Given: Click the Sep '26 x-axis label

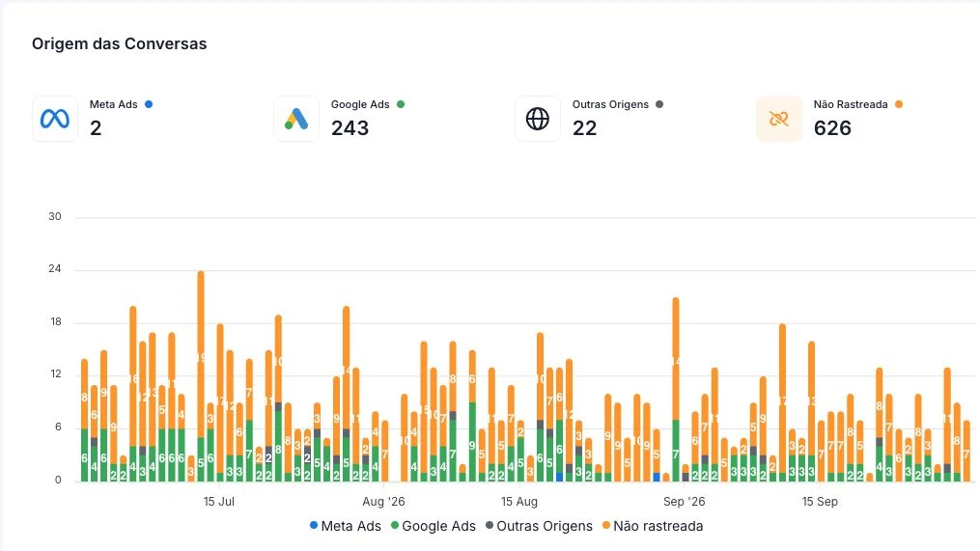Looking at the screenshot, I should coord(685,502).
